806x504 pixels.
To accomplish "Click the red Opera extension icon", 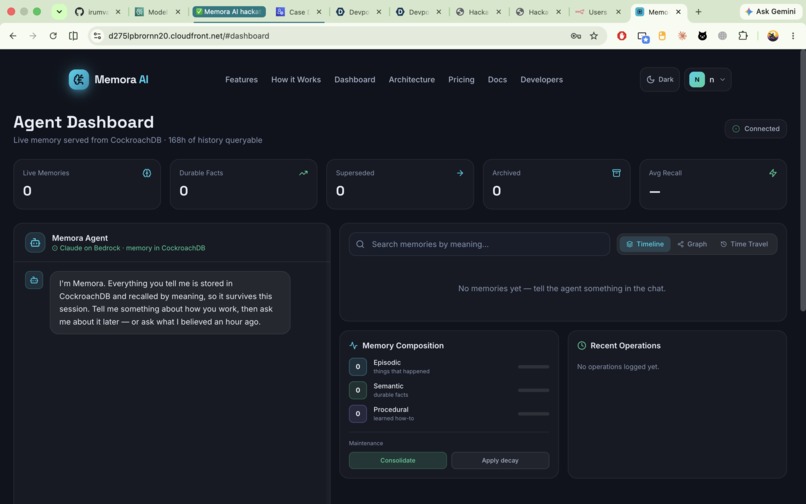I will tap(621, 36).
